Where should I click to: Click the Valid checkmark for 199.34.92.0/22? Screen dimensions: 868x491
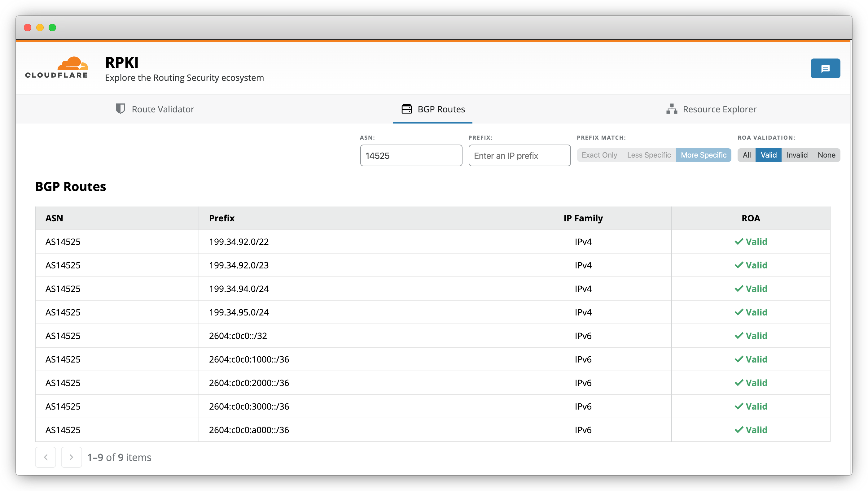739,241
